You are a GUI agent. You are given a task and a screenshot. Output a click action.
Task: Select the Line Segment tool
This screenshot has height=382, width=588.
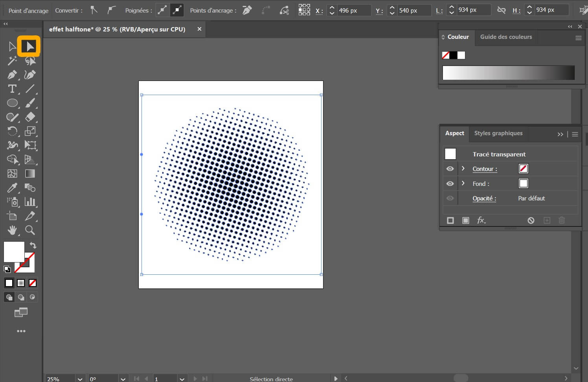pos(30,89)
